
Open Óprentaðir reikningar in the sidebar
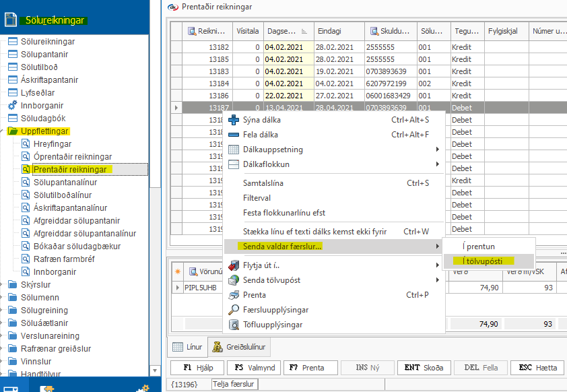pos(73,157)
